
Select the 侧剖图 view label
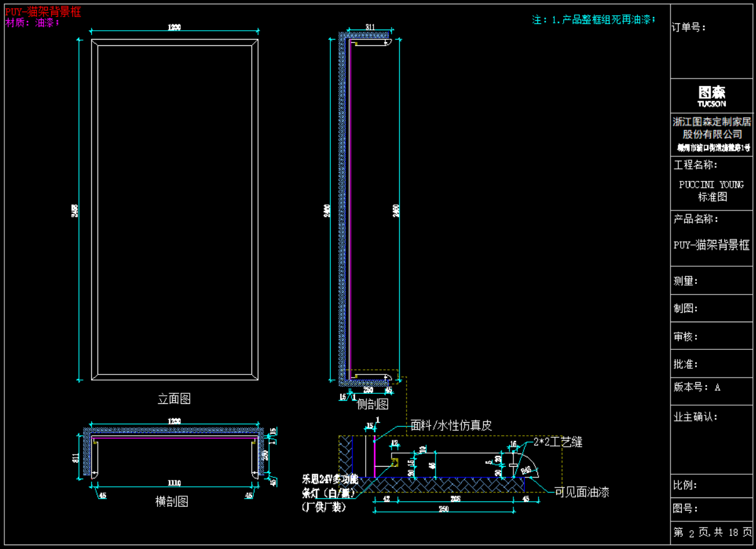click(372, 404)
